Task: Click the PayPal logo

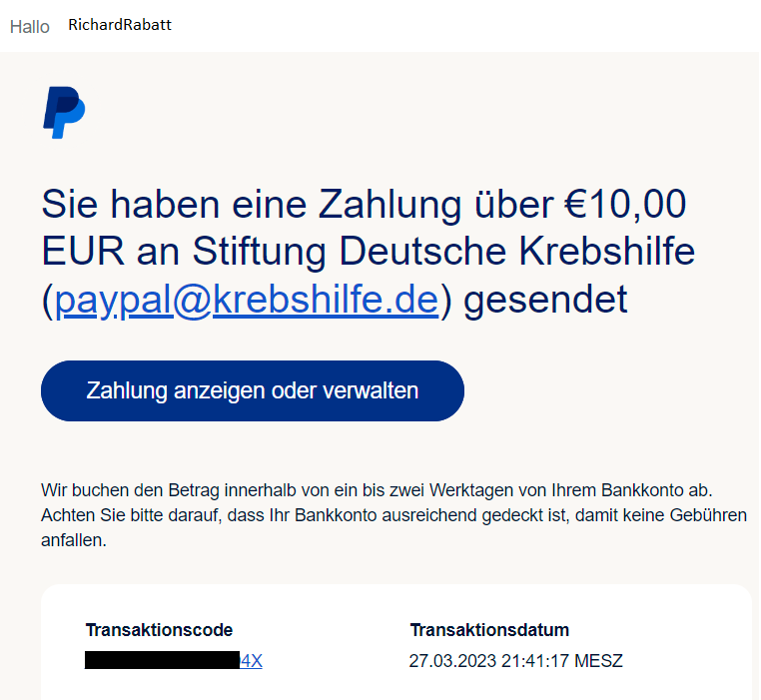Action: click(64, 112)
